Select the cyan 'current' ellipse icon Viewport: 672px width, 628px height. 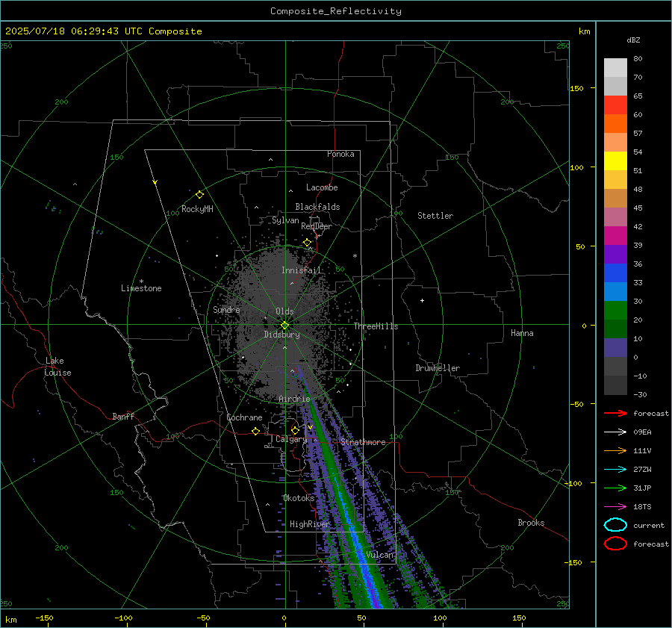[615, 525]
